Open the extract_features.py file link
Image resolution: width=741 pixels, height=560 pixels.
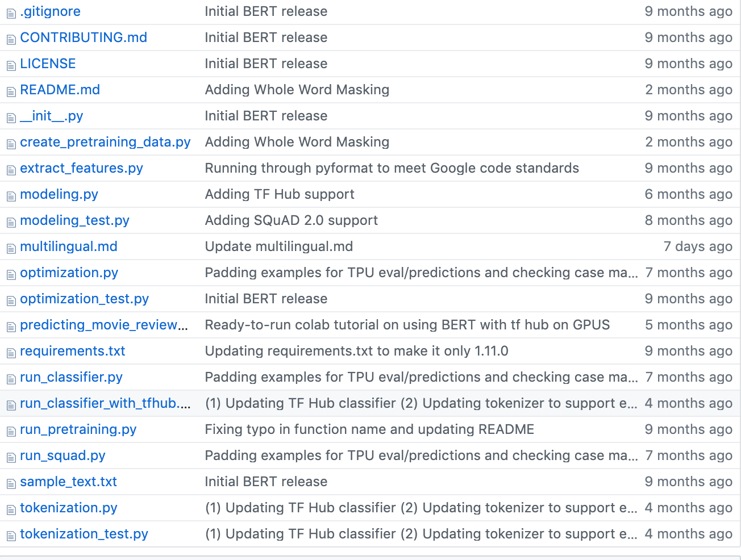[x=81, y=168]
